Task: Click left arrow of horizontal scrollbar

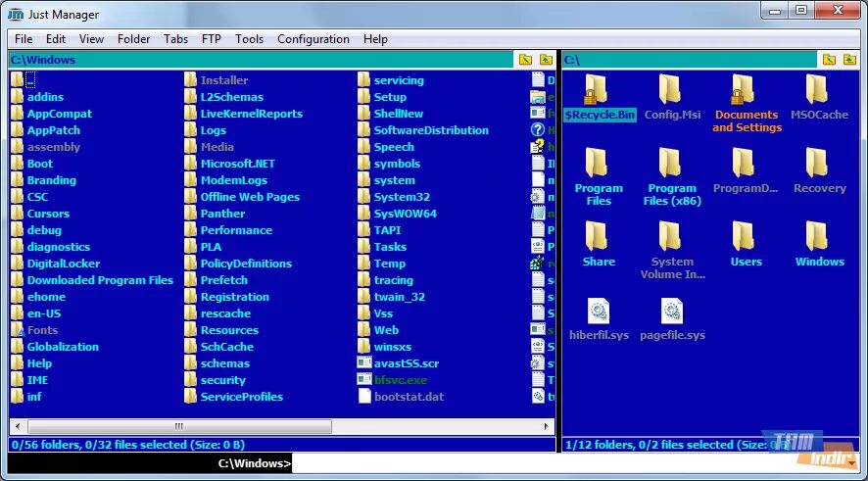Action: point(18,426)
